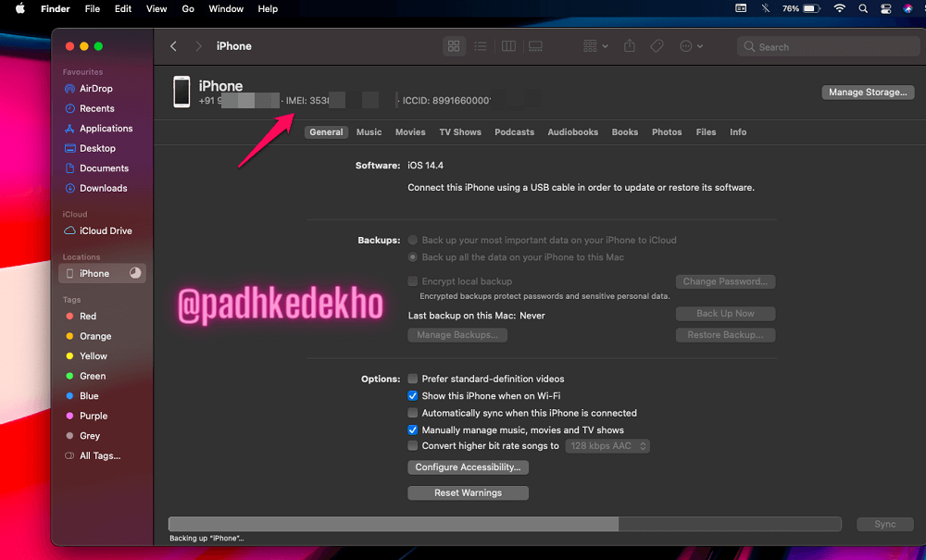Screen dimensions: 926x560
Task: Switch to list view
Action: [x=481, y=46]
